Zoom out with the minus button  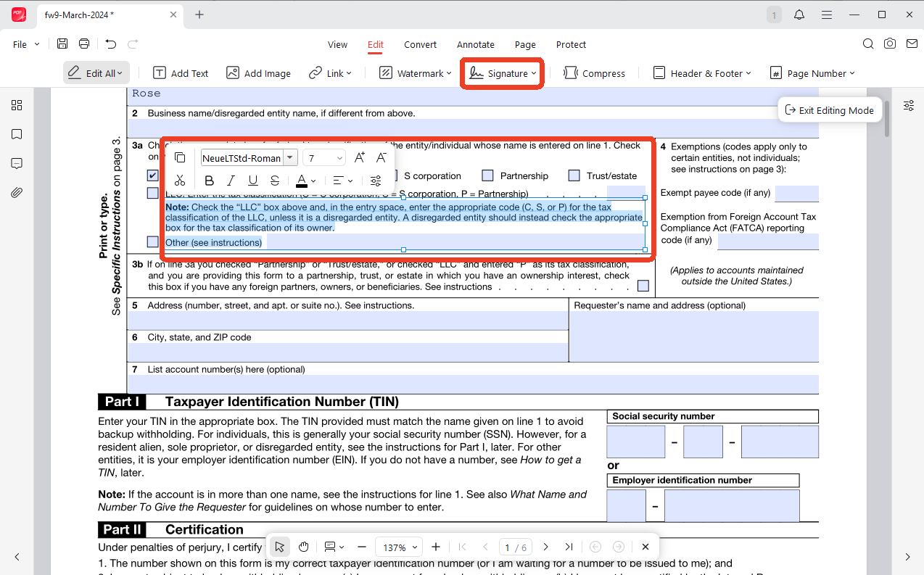(362, 547)
